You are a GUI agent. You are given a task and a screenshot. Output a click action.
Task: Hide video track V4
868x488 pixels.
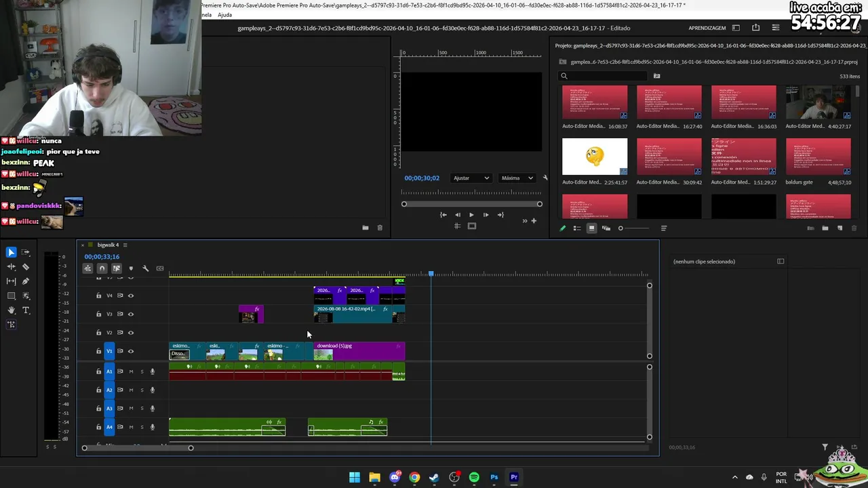[131, 296]
